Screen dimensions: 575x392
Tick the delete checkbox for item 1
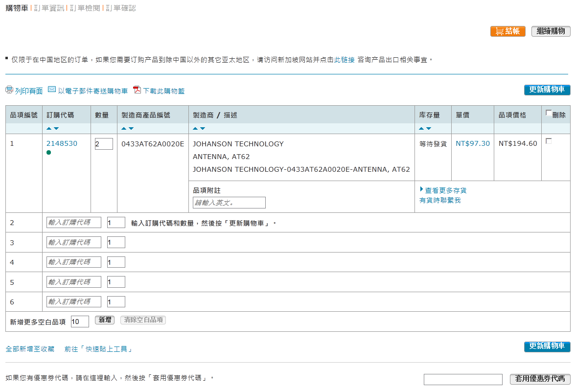[x=549, y=141]
